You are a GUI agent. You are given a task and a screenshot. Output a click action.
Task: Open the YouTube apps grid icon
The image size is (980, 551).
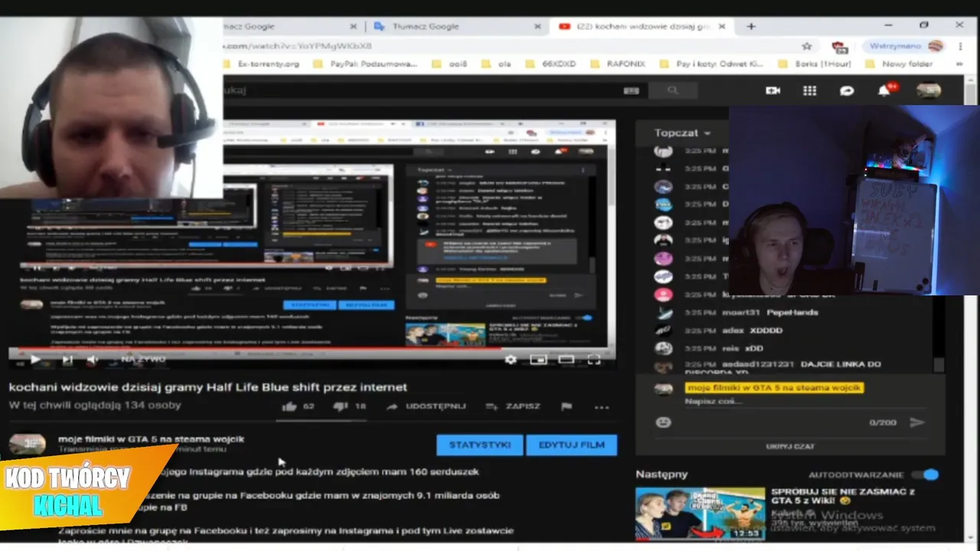[x=809, y=90]
